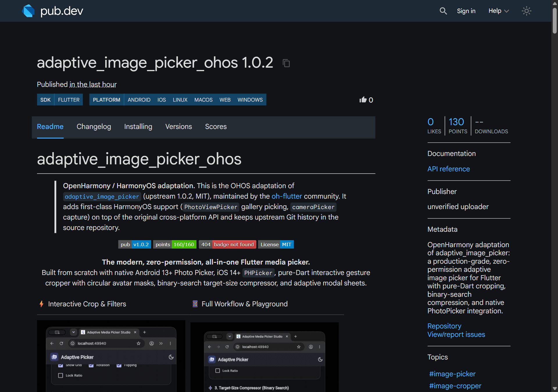Select the ANDROID platform tag
Image resolution: width=558 pixels, height=392 pixels.
point(139,100)
